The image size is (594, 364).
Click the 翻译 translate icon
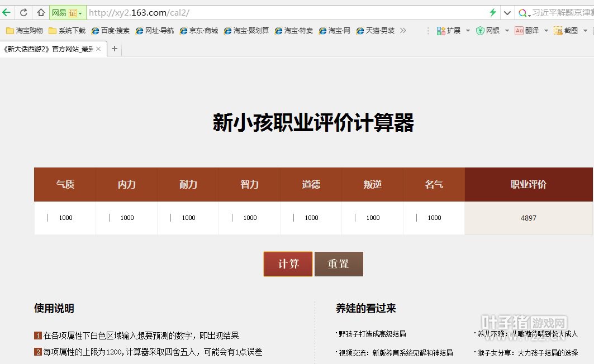[x=519, y=31]
